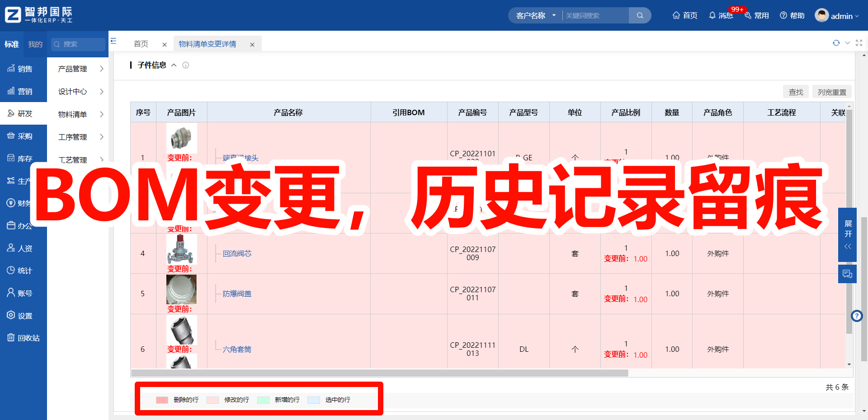Open the 库存 module
Viewport: 868px width, 420px height.
[x=24, y=158]
